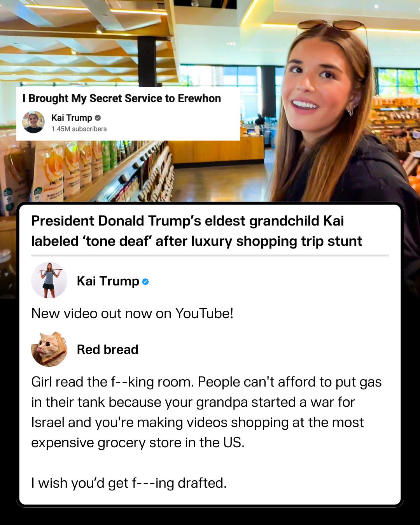Viewport: 420px width, 525px height.
Task: Open the video title about Secret Service at Erewhon
Action: point(122,98)
